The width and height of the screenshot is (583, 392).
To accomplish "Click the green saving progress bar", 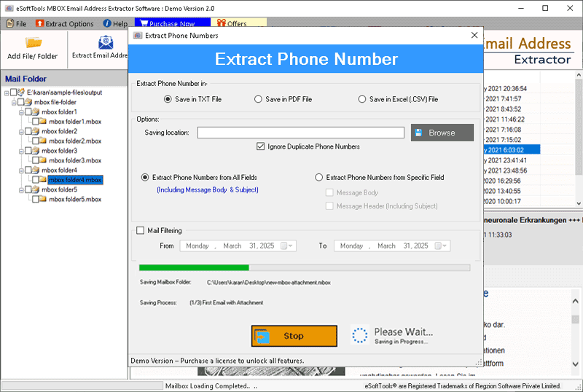I will (194, 267).
